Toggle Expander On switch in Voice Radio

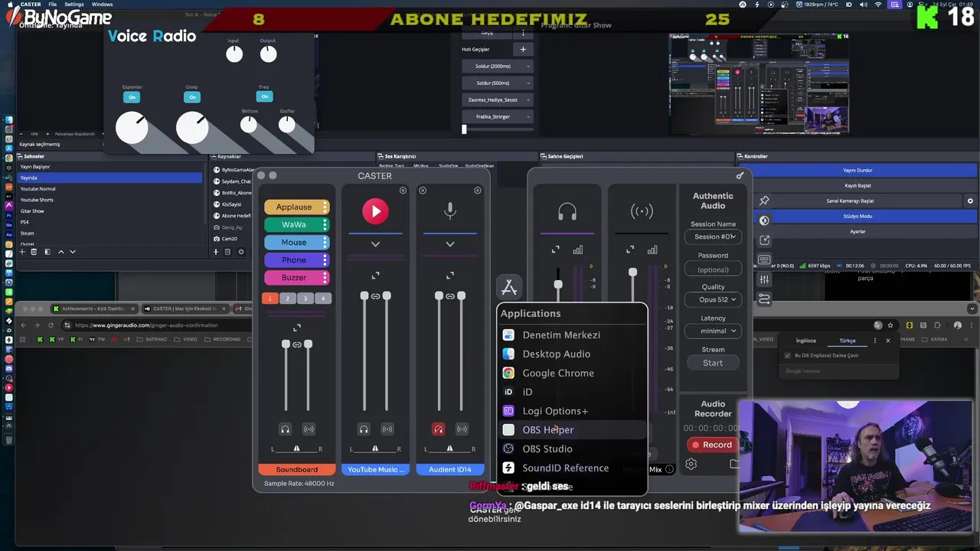pyautogui.click(x=132, y=97)
